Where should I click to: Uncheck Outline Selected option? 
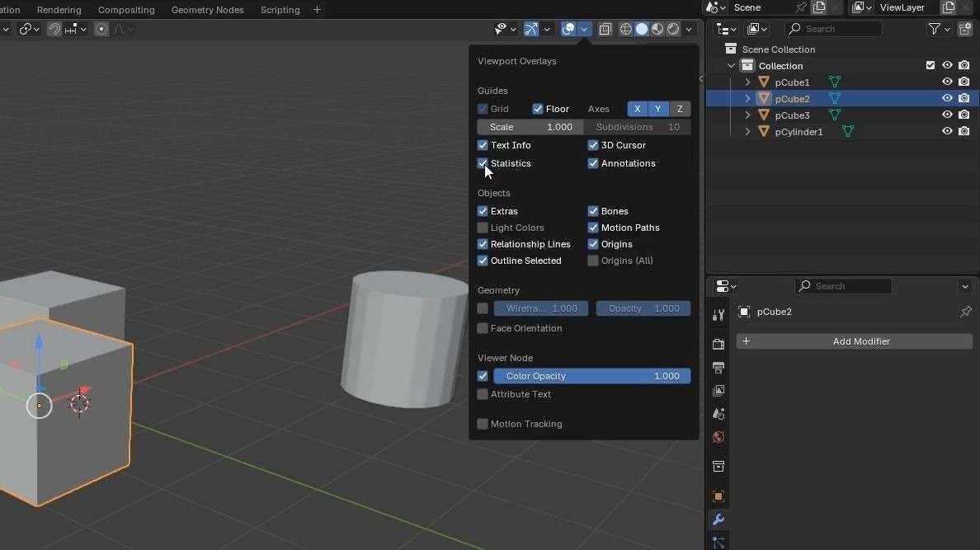pyautogui.click(x=483, y=261)
